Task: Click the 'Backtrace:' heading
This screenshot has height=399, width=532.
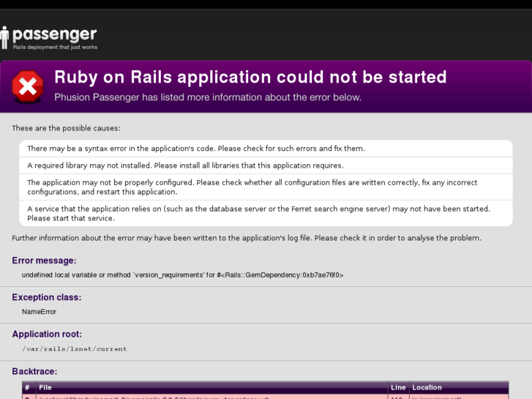Action: coord(34,371)
